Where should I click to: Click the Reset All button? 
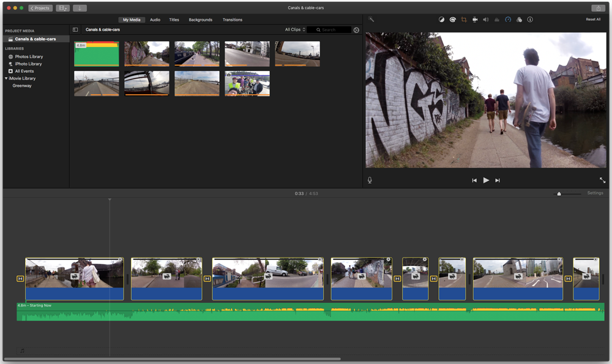[593, 20]
